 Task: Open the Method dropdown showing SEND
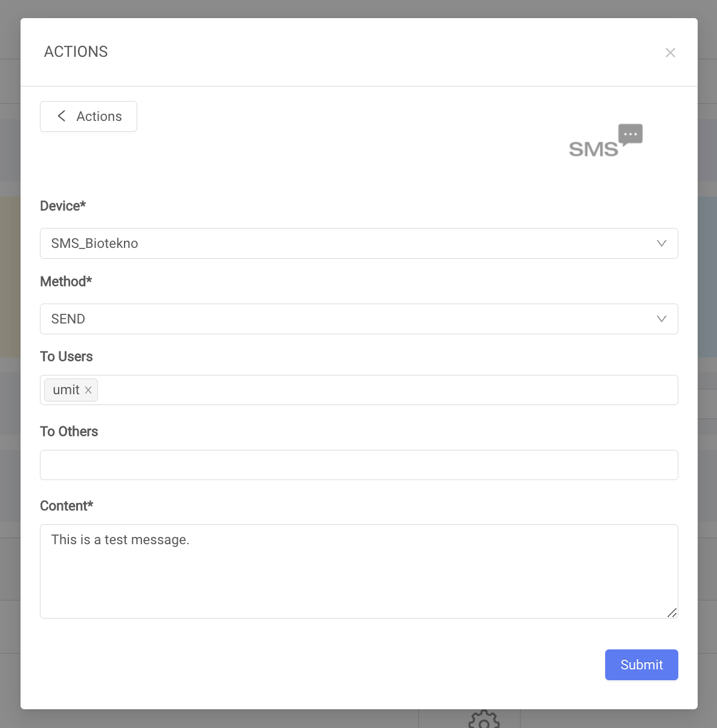(359, 319)
